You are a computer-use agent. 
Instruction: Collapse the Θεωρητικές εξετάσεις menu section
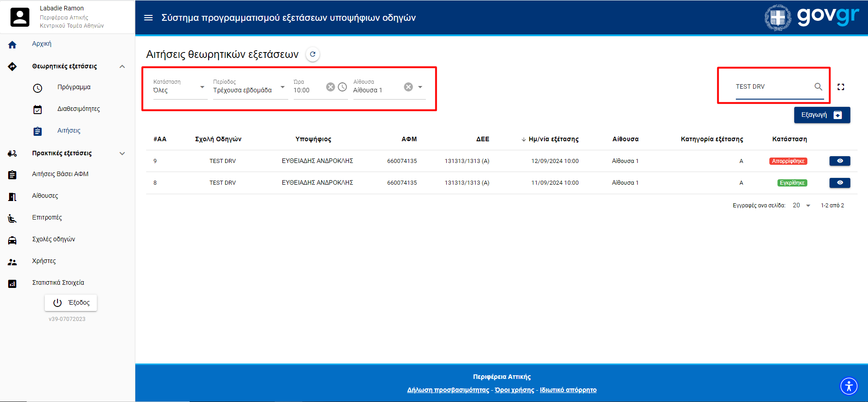click(122, 67)
